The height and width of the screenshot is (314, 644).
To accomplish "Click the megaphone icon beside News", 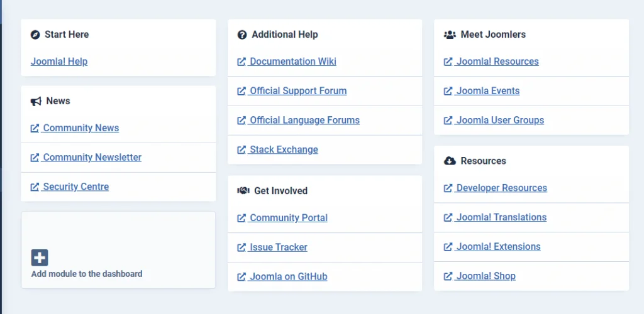I will point(36,101).
